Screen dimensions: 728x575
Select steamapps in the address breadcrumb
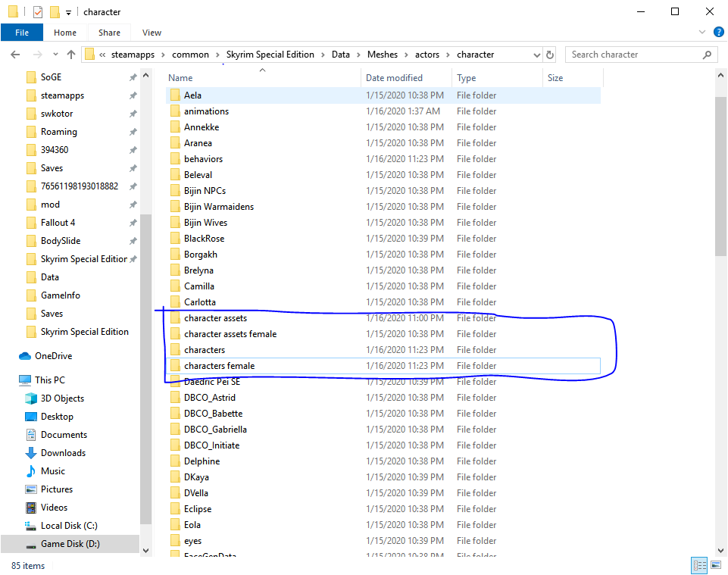tap(133, 55)
